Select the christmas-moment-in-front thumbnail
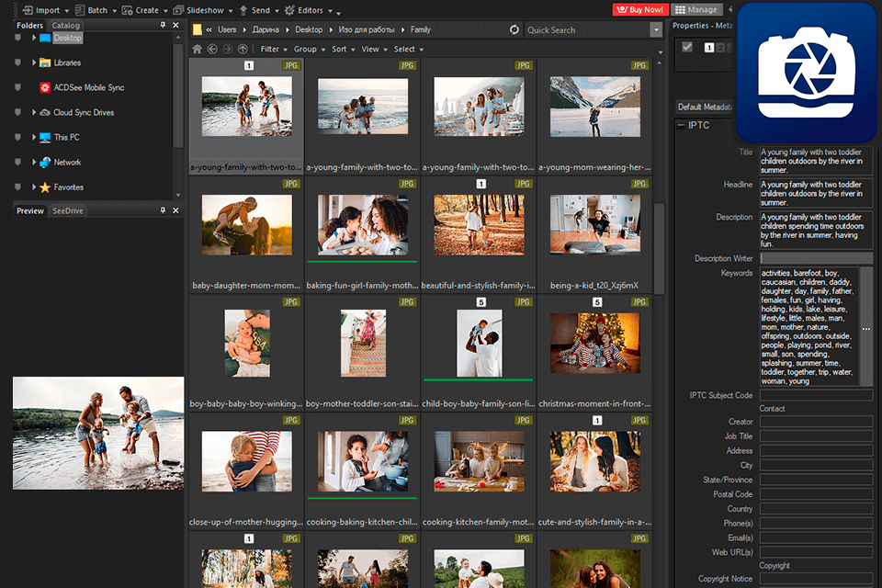 click(x=595, y=344)
